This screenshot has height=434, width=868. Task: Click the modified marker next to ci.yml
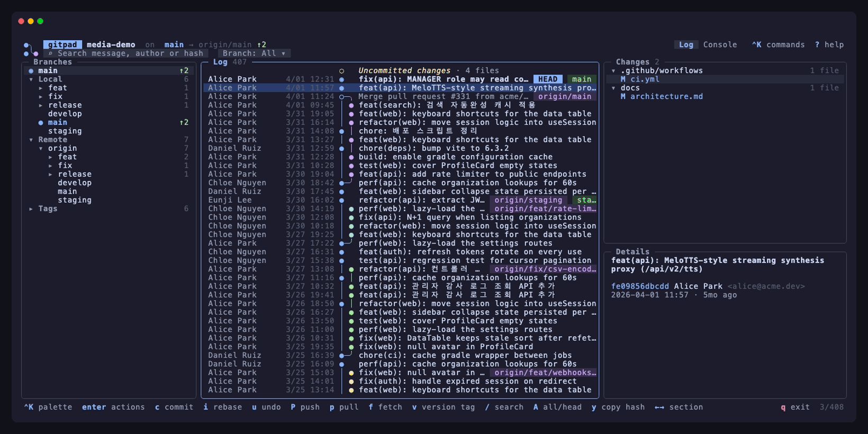(623, 79)
